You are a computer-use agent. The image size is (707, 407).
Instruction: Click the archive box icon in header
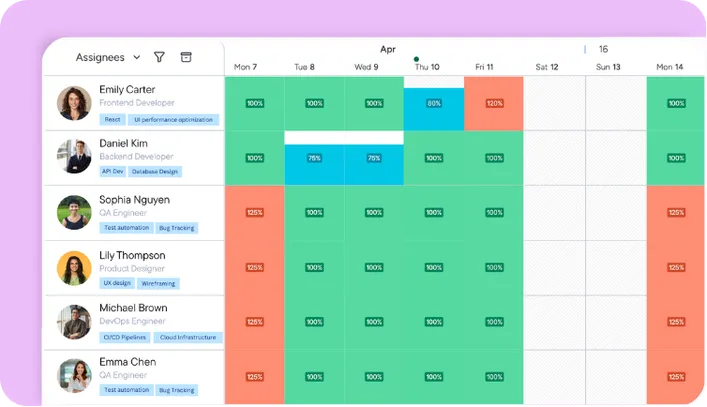(186, 57)
